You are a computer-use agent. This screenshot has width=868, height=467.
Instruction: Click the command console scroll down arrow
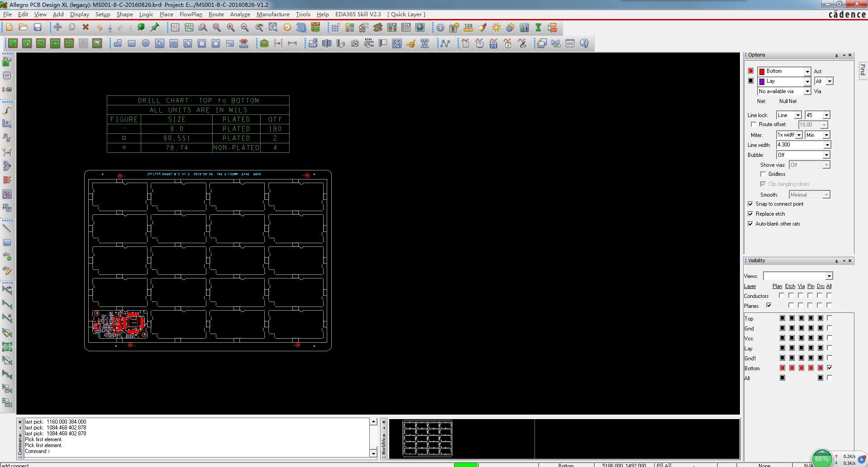[x=373, y=453]
